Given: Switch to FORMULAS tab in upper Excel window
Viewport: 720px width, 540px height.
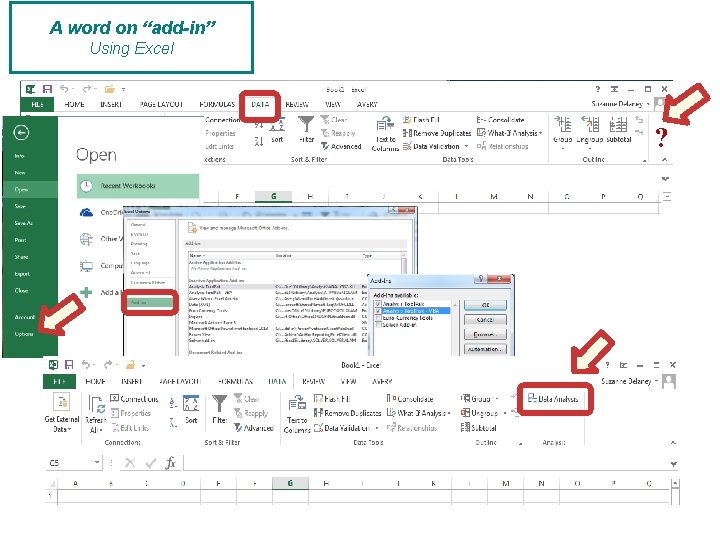Looking at the screenshot, I should coord(217,104).
